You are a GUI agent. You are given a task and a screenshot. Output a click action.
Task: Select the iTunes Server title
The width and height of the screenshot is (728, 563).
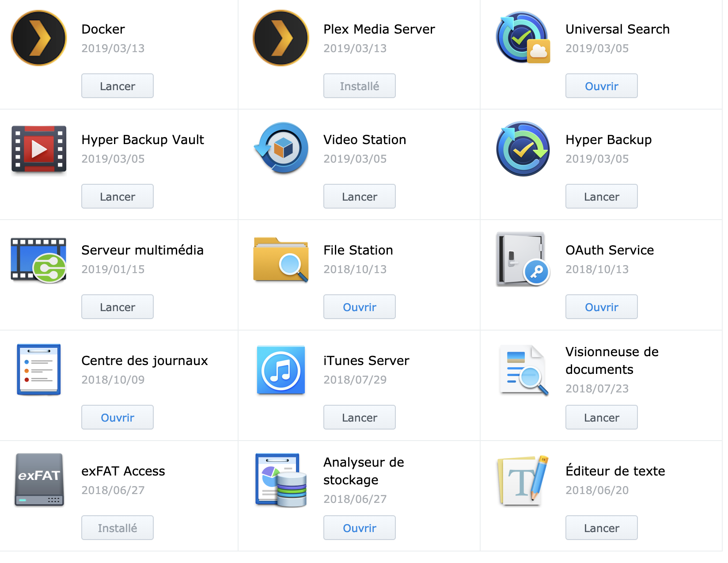coord(366,361)
